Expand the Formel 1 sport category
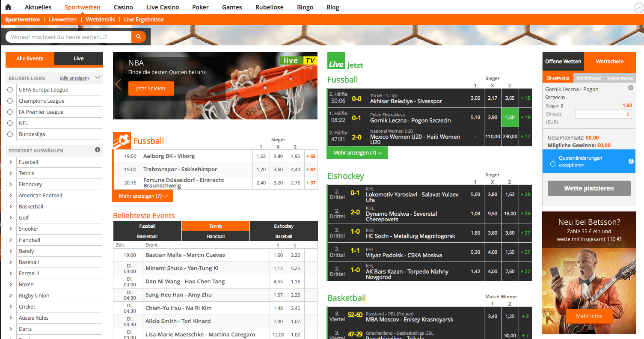Screen dimensions: 644x339 [11, 274]
